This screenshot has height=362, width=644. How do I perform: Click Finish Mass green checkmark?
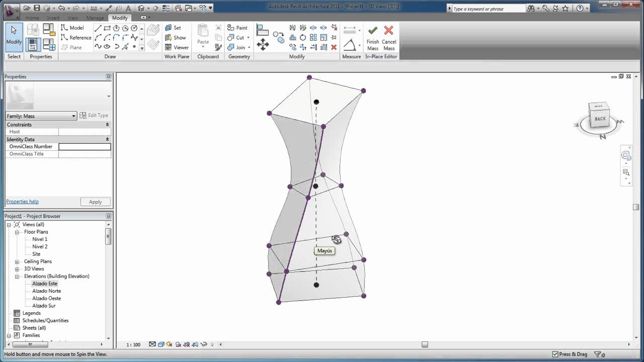pyautogui.click(x=373, y=38)
